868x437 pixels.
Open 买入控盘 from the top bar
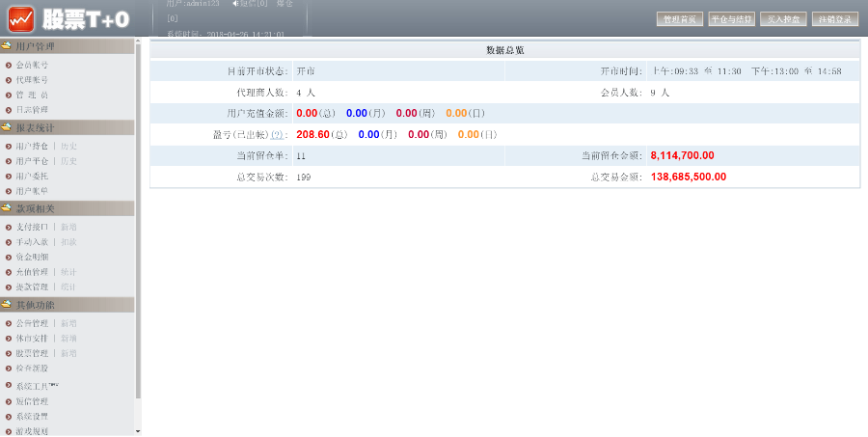(x=783, y=19)
